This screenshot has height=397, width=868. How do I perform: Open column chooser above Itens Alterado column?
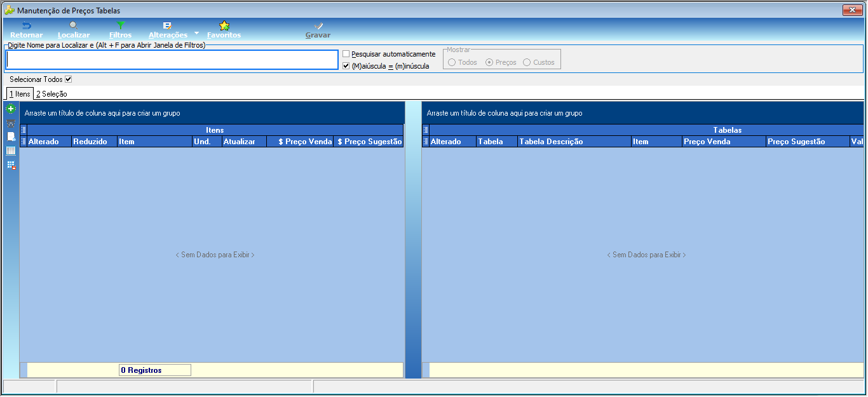[24, 142]
